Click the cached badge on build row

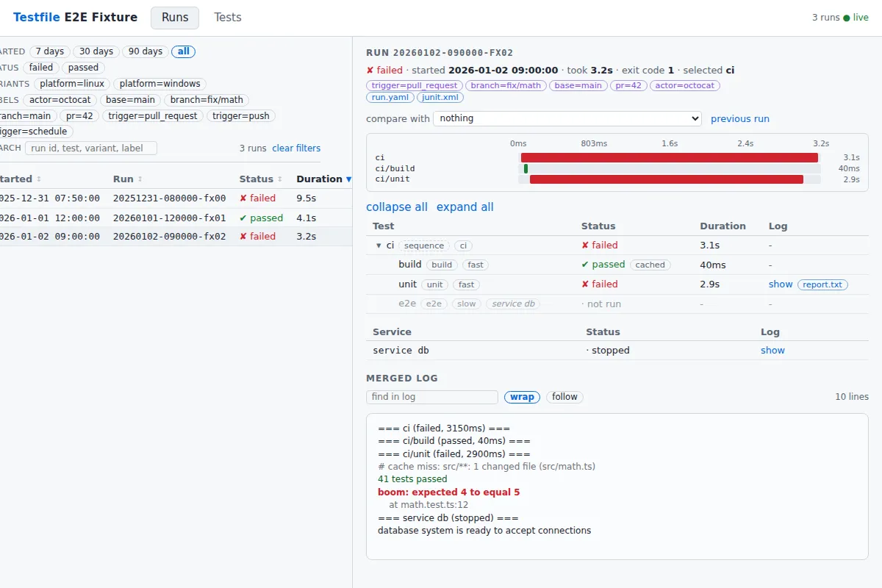point(650,265)
